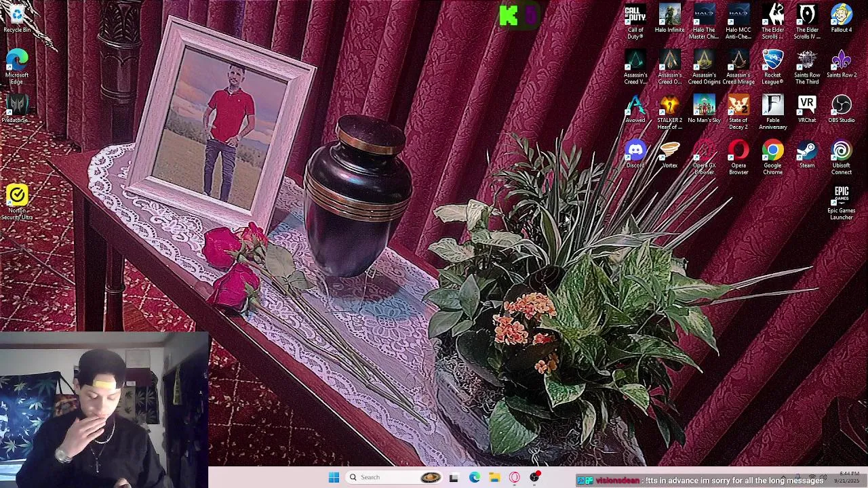The height and width of the screenshot is (488, 868).
Task: Select the Skyrim dragon-logo Elder Scrolls icon
Action: 773,22
